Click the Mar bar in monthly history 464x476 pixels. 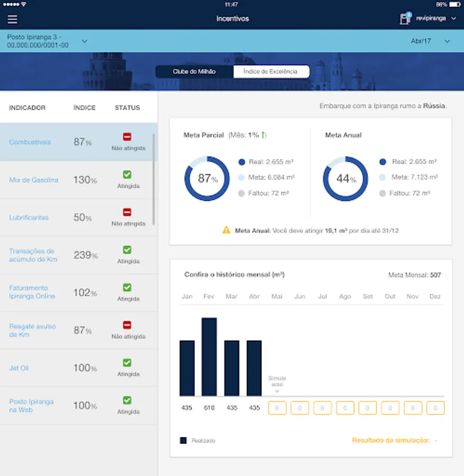(232, 368)
